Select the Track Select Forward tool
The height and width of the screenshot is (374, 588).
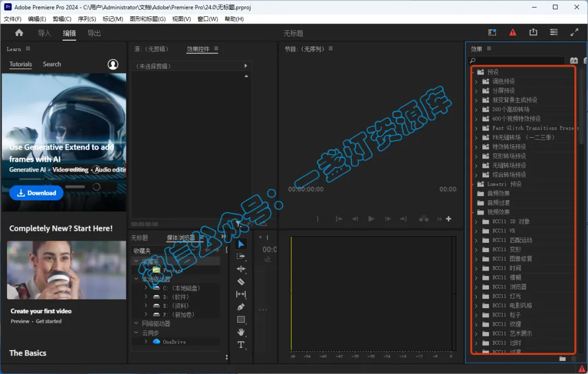coord(241,256)
